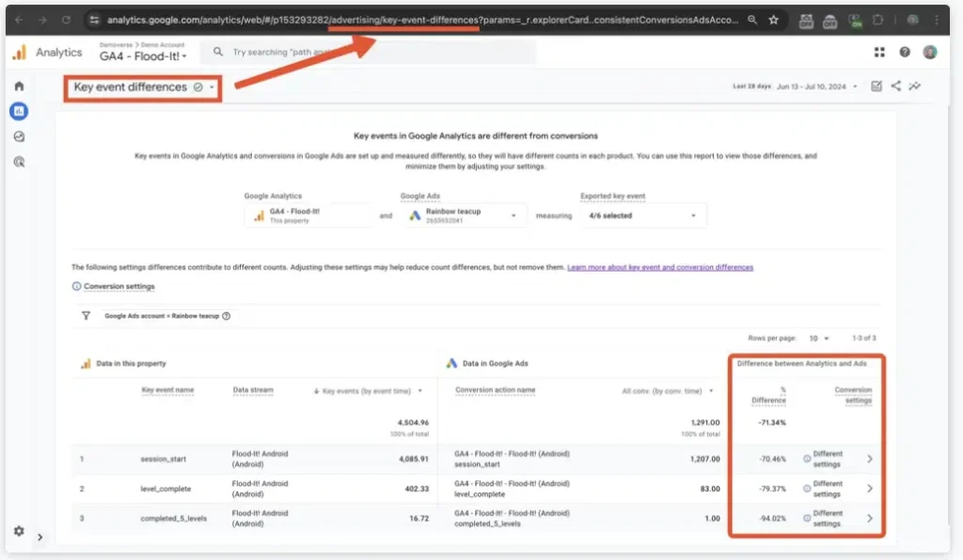Expand Different settings for completed_5_levels row
This screenshot has width=963, height=560.
pos(870,519)
